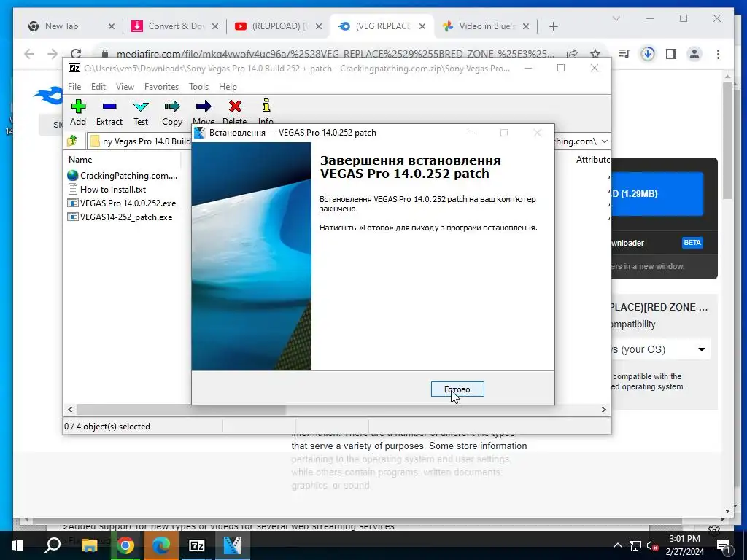
Task: Open the File menu in 7-Zip
Action: [x=74, y=87]
